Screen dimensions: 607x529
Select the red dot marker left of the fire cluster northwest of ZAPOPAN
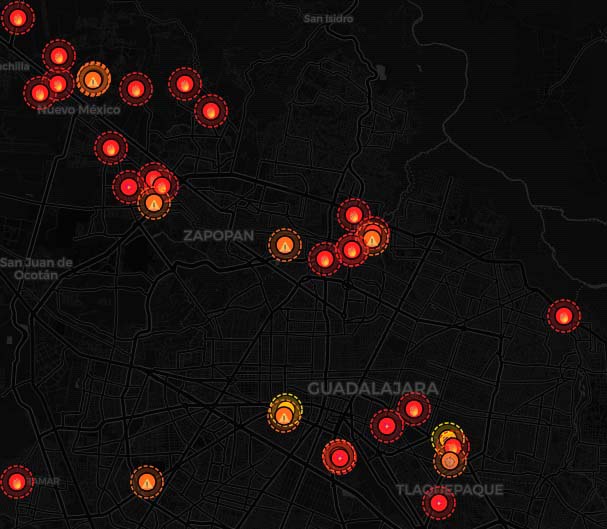point(129,187)
